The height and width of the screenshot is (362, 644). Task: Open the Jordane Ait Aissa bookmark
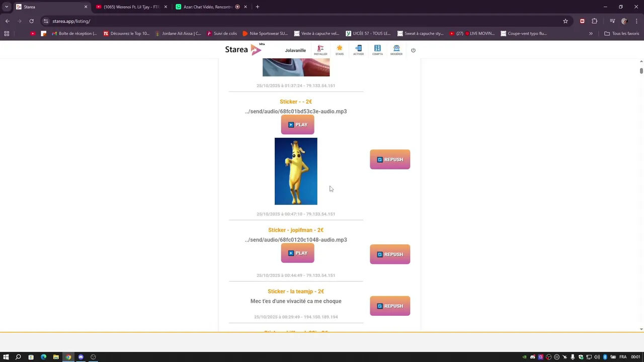pos(178,34)
